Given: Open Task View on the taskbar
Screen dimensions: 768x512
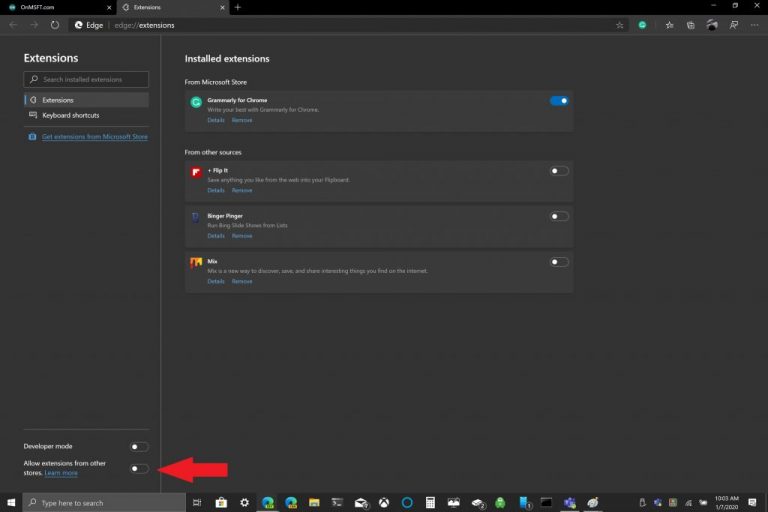Looking at the screenshot, I should (x=197, y=503).
